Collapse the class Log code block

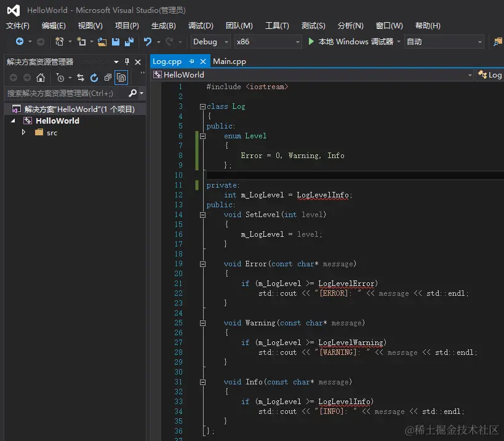(202, 106)
